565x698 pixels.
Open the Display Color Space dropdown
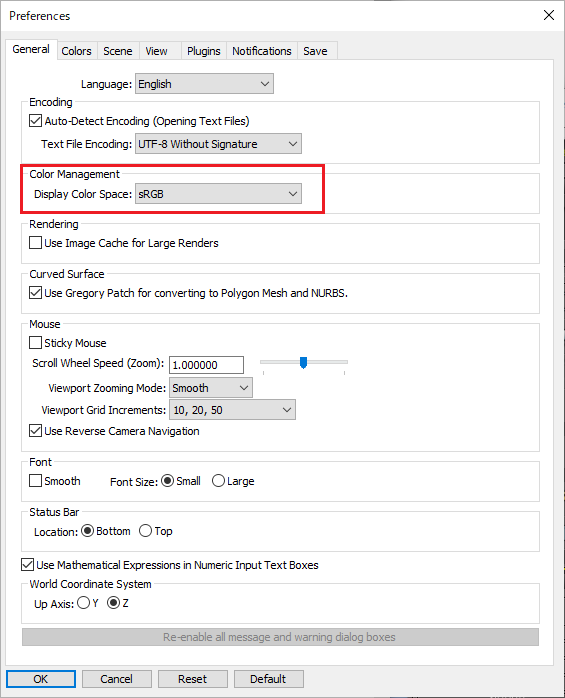point(218,194)
